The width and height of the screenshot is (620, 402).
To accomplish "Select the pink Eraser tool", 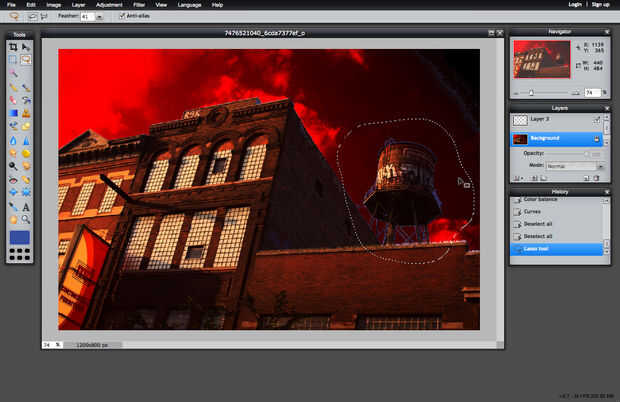I will (13, 100).
